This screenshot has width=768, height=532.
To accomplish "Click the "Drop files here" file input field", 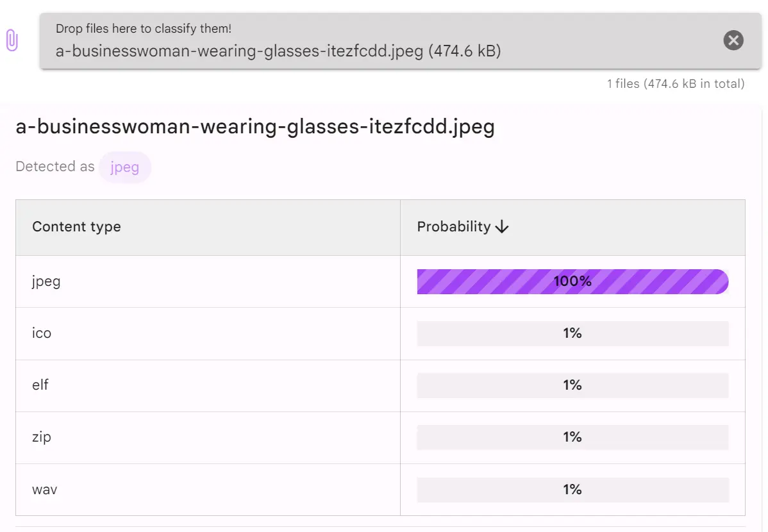I will pyautogui.click(x=385, y=41).
